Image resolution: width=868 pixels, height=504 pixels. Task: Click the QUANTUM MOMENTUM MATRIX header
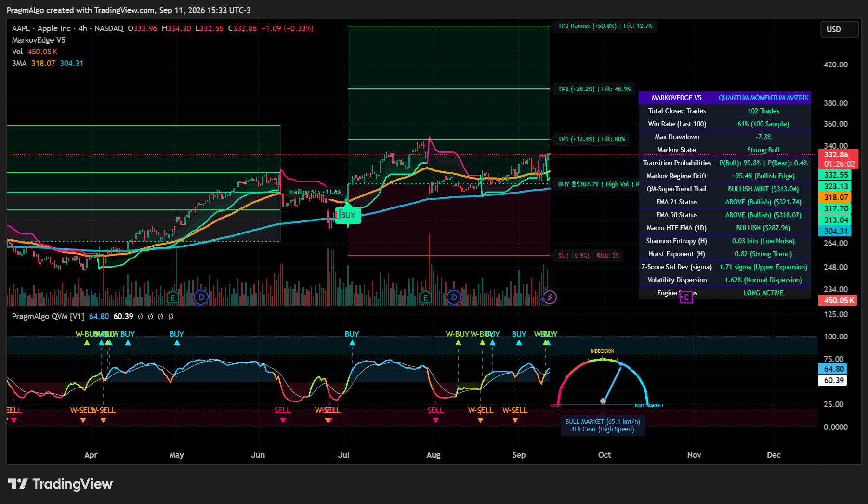(763, 98)
